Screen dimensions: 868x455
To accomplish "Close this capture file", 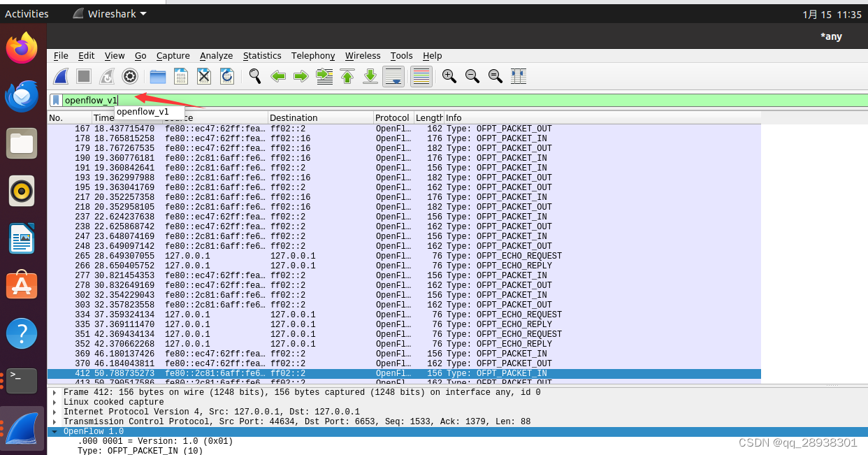I will [203, 76].
